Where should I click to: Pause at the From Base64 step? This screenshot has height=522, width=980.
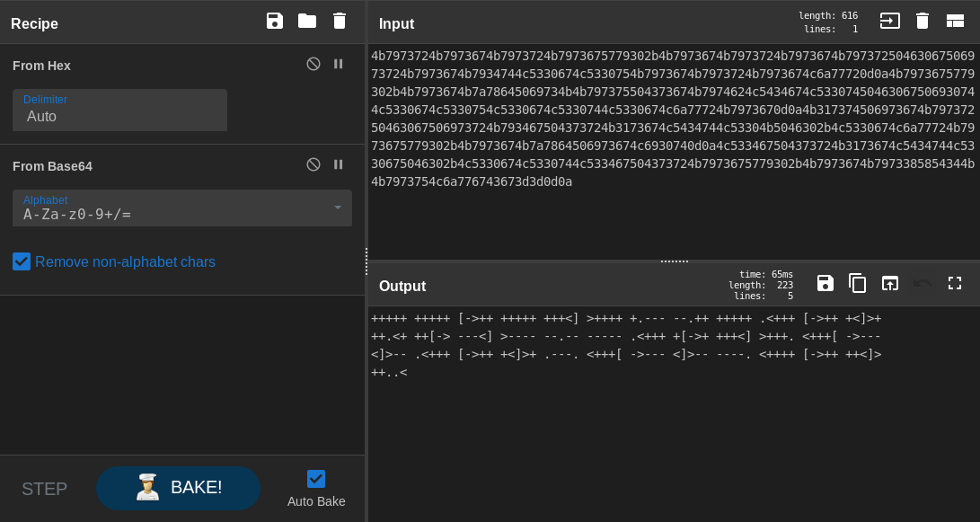click(339, 164)
